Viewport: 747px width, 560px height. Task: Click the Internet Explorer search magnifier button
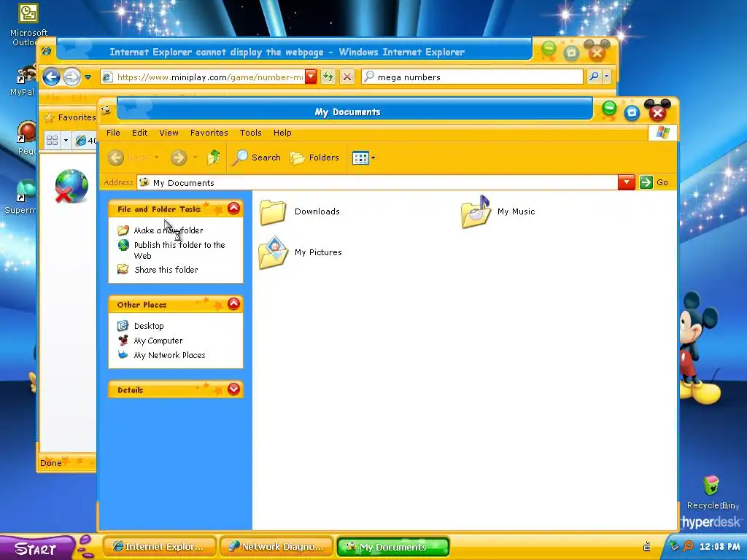point(594,76)
